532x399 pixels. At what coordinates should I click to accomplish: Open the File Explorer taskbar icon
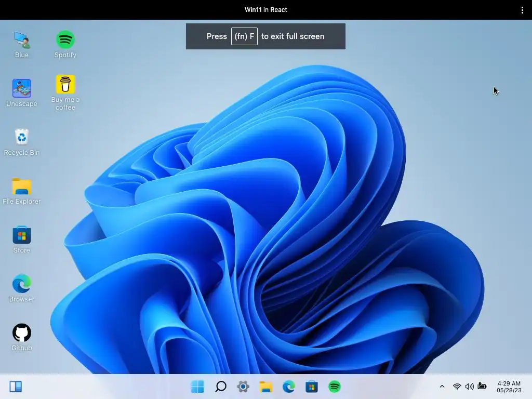click(x=266, y=387)
